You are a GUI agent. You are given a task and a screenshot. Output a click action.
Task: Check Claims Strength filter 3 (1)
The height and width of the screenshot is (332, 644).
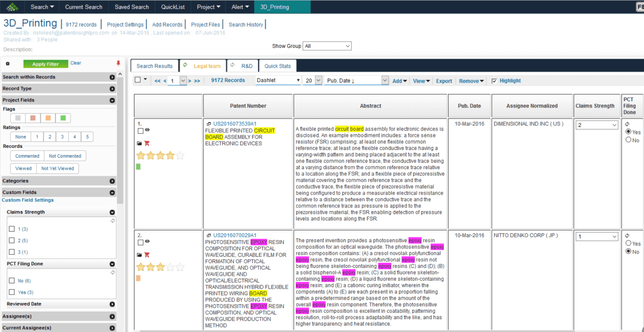(12, 251)
